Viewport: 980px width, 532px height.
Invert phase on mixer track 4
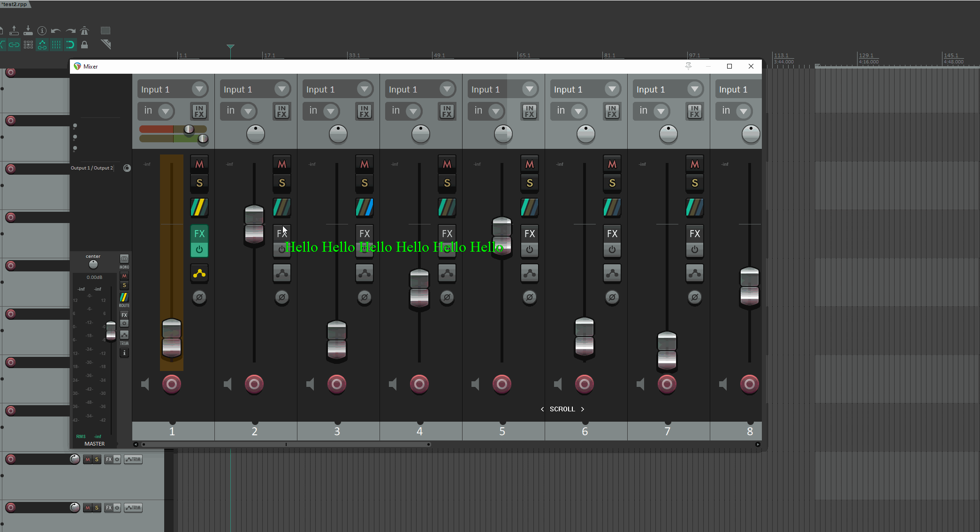pos(447,297)
